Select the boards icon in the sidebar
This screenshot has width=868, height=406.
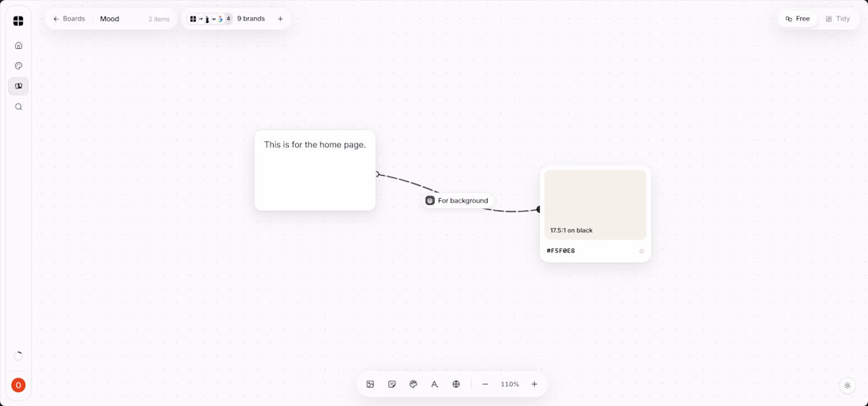tap(18, 86)
